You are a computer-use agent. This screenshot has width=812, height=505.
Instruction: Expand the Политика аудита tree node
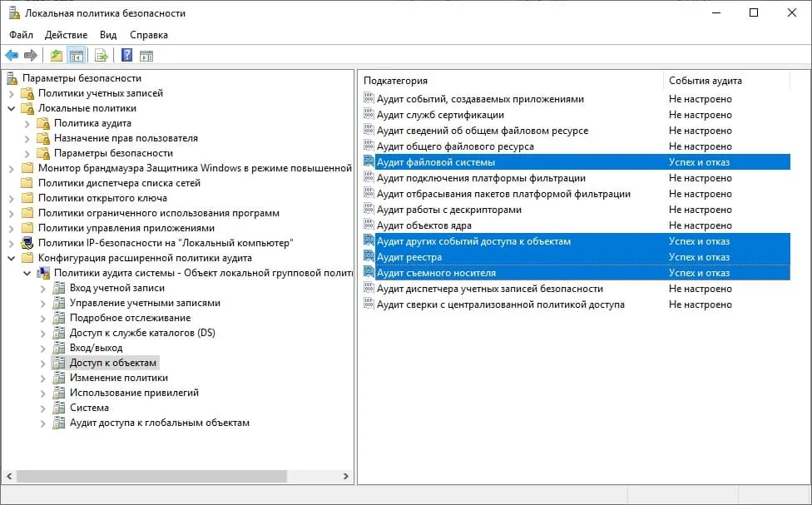(27, 124)
